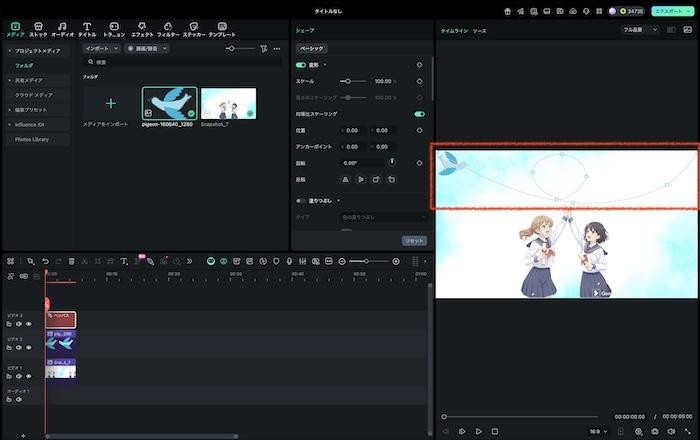Click the trash delete icon in timeline toolbar
700x440 pixels.
tap(72, 261)
